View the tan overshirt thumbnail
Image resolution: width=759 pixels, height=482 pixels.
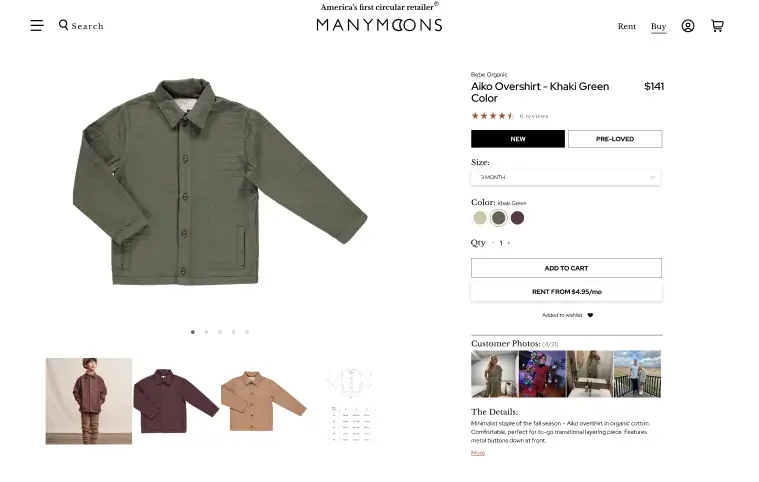click(x=263, y=401)
